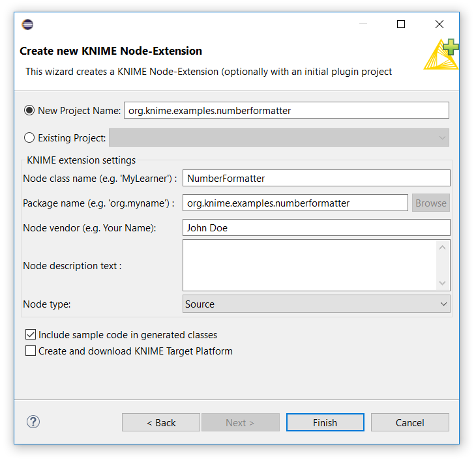The image size is (476, 464).
Task: Click inside the Node description text area
Action: pyautogui.click(x=310, y=265)
